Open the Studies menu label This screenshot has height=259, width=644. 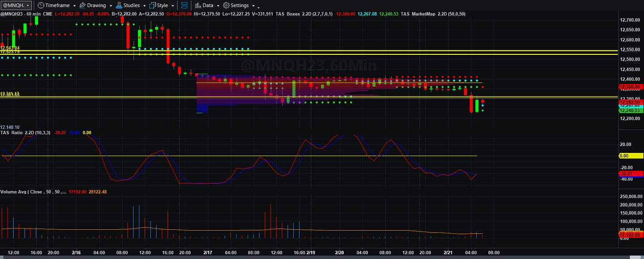132,5
